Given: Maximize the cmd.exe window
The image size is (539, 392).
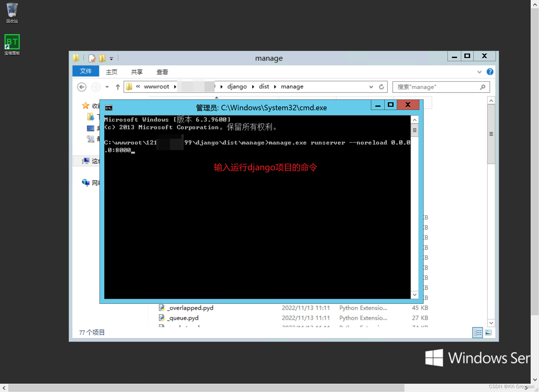Looking at the screenshot, I should (x=390, y=105).
